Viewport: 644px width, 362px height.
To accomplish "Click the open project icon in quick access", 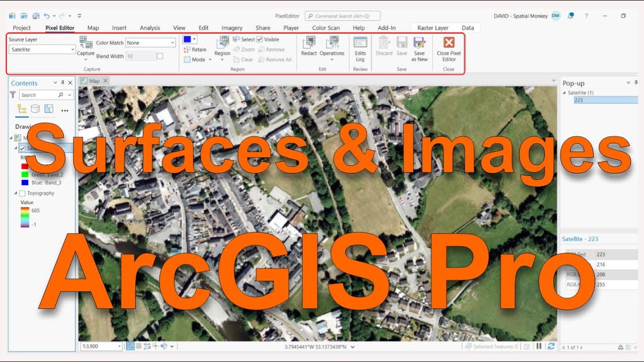I will 24,16.
